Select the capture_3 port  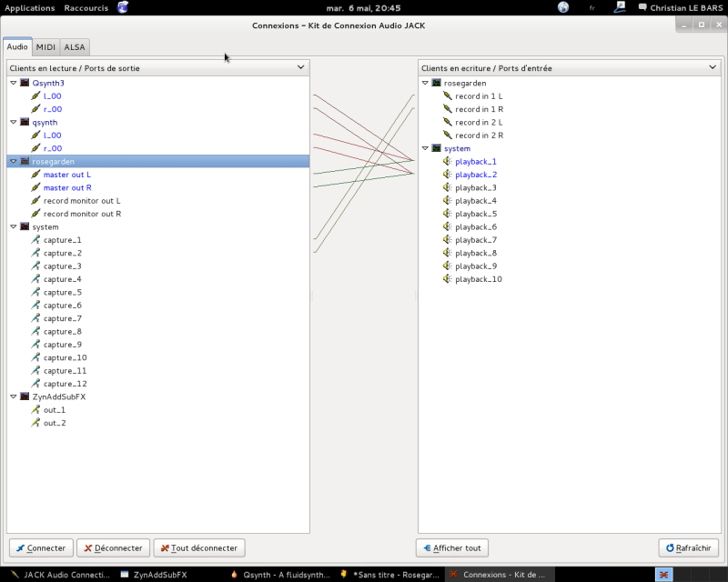62,266
